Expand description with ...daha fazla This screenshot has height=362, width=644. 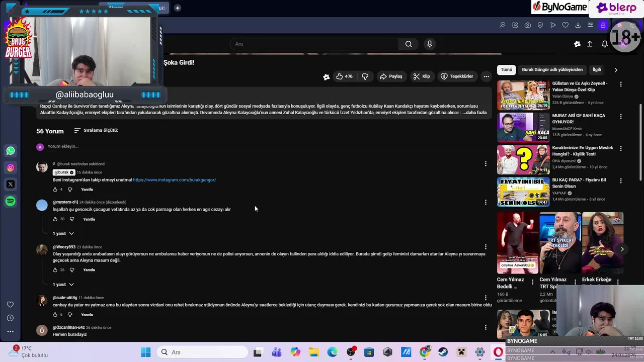(x=475, y=113)
